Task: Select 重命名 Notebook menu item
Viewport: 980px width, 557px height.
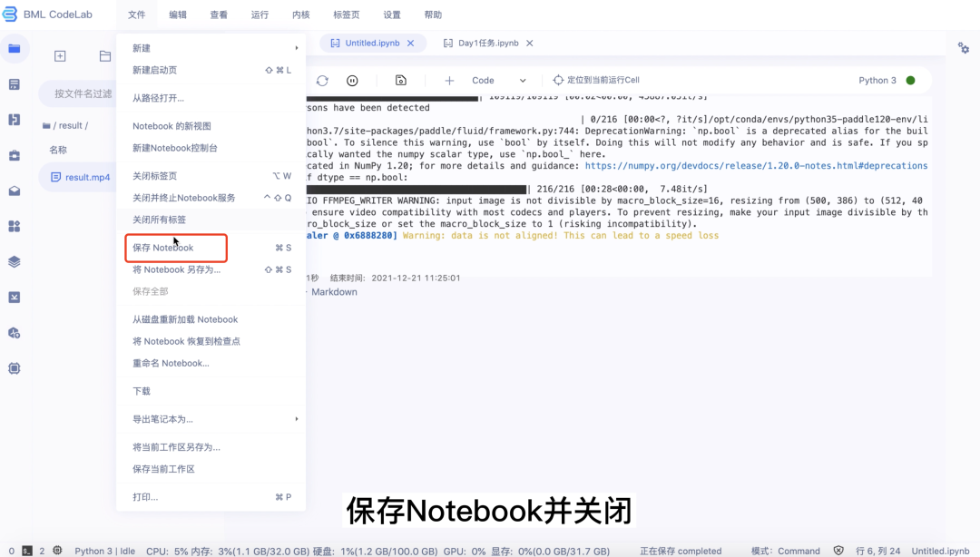Action: click(211, 363)
